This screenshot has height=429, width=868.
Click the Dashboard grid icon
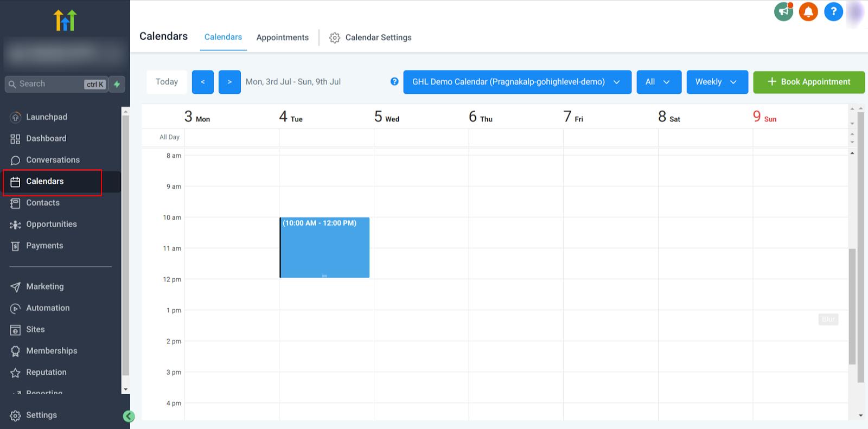click(15, 139)
